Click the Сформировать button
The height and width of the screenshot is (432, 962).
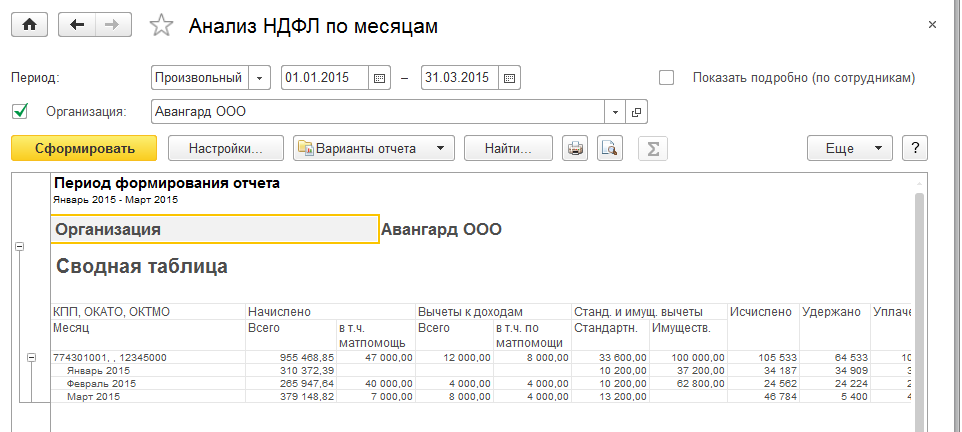click(x=84, y=148)
